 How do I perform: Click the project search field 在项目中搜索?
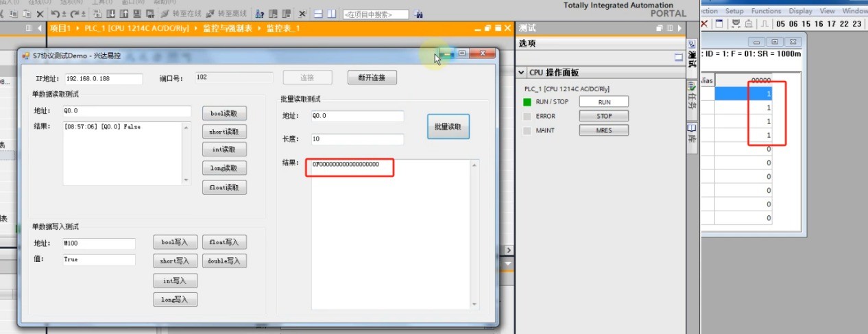(x=375, y=14)
